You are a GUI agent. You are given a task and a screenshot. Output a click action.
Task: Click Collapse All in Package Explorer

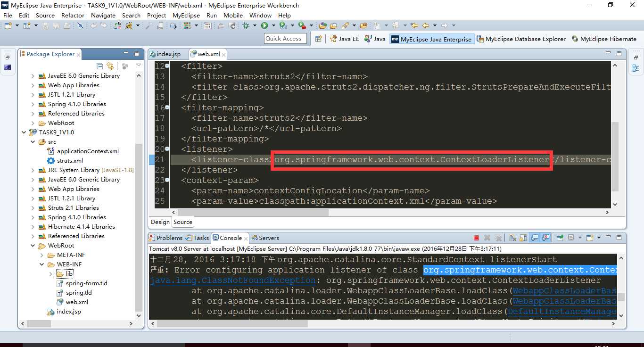click(x=99, y=66)
